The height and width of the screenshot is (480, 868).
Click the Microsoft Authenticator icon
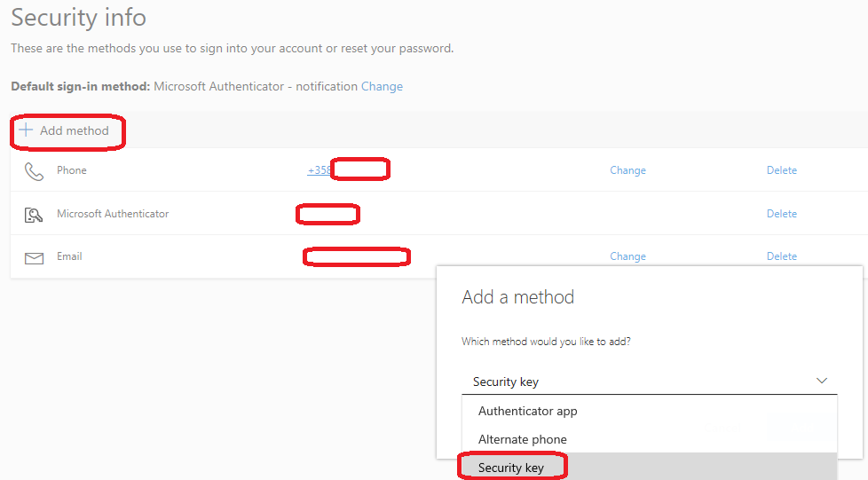coord(34,214)
